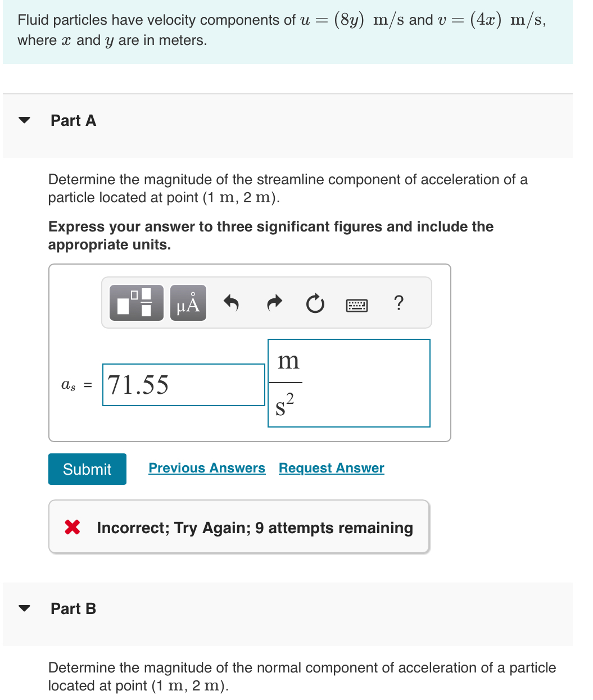The height and width of the screenshot is (700, 593).
Task: Click inside the 71.55 answer field
Action: point(183,385)
